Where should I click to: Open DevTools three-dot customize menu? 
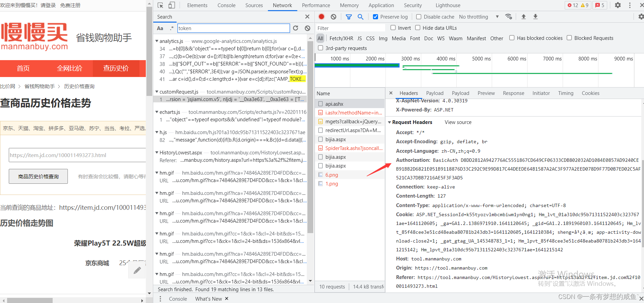630,5
